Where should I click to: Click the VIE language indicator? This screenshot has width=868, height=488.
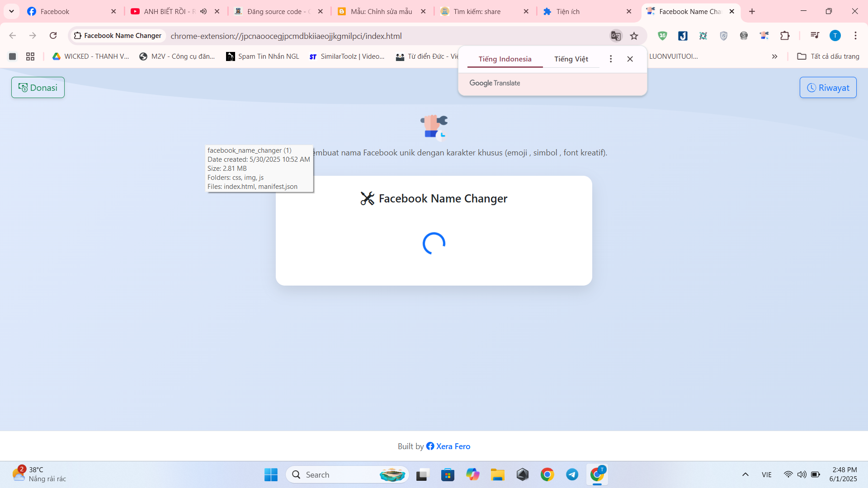[x=767, y=474]
